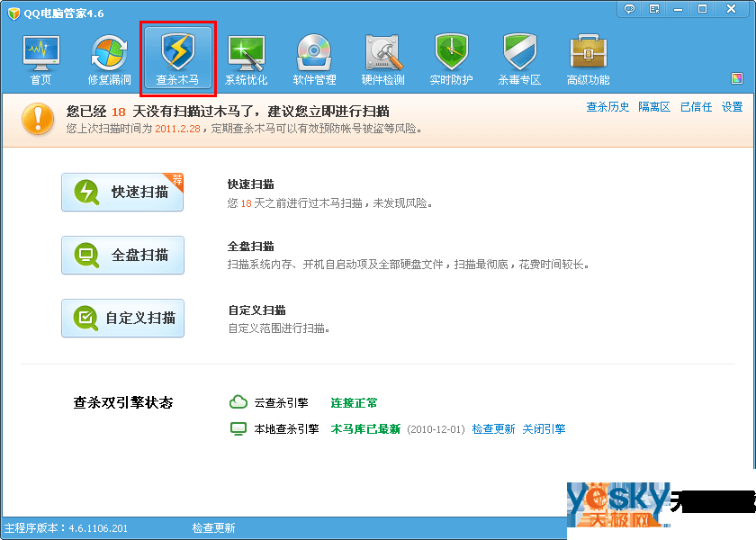The height and width of the screenshot is (540, 756).
Task: Click the feedback speech-bubble icon in the title bar
Action: 629,9
